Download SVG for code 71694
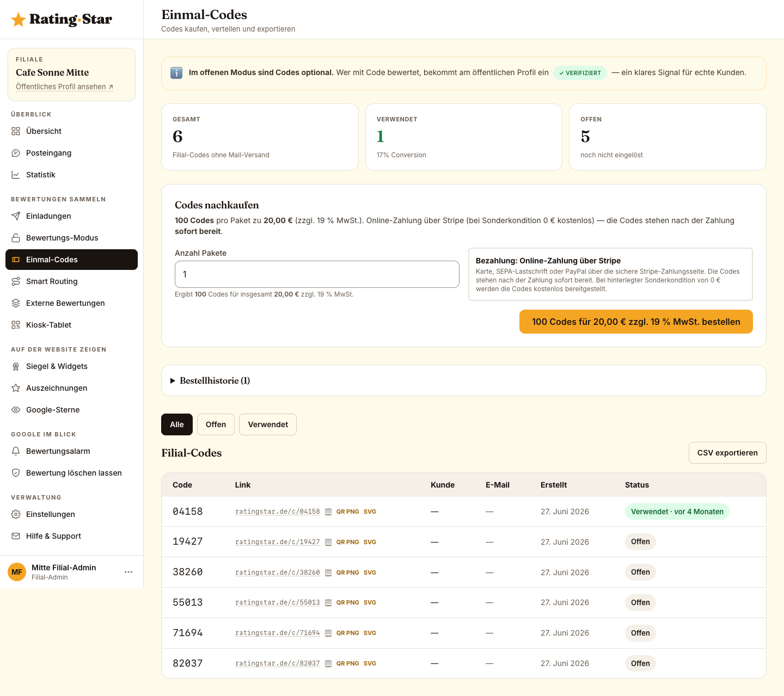This screenshot has width=784, height=696. pyautogui.click(x=370, y=633)
